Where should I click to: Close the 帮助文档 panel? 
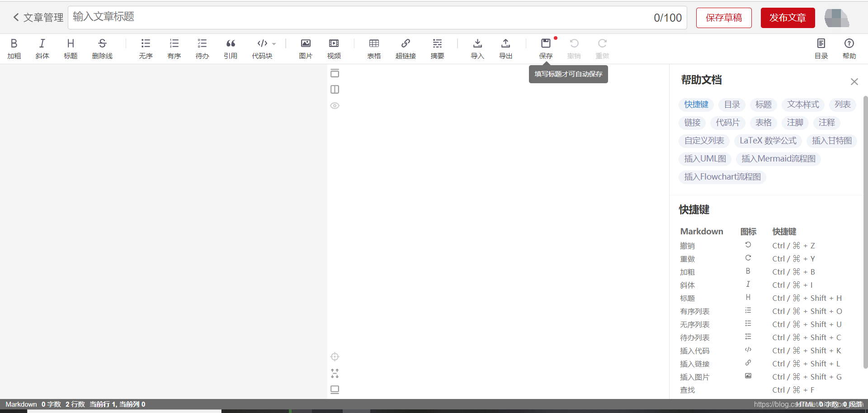(x=854, y=81)
